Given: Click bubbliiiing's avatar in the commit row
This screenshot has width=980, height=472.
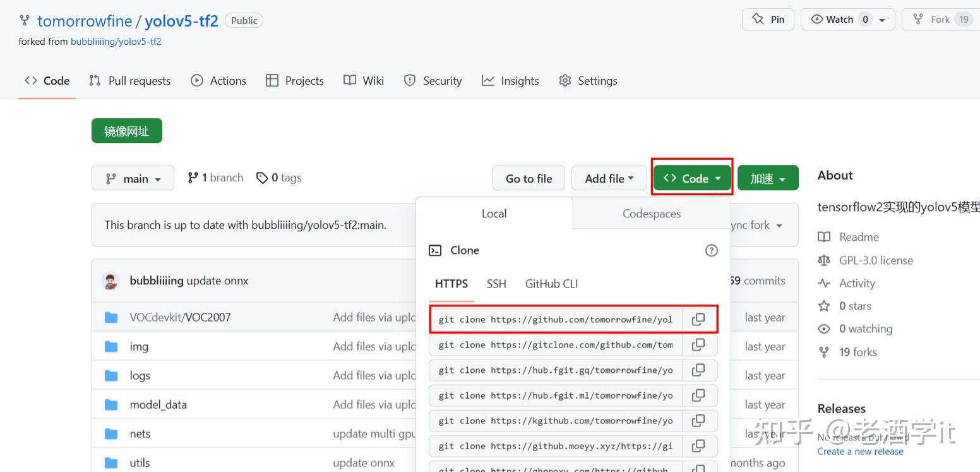Looking at the screenshot, I should tap(111, 281).
